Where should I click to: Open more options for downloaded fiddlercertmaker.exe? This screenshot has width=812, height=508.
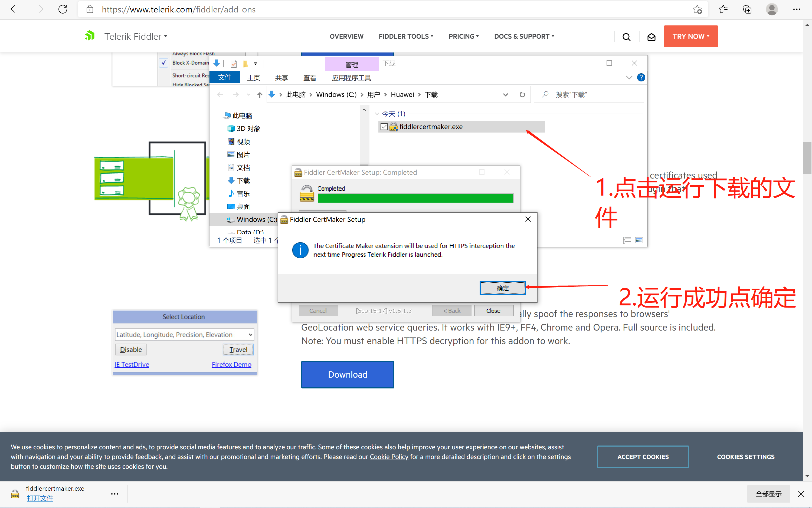(x=114, y=494)
